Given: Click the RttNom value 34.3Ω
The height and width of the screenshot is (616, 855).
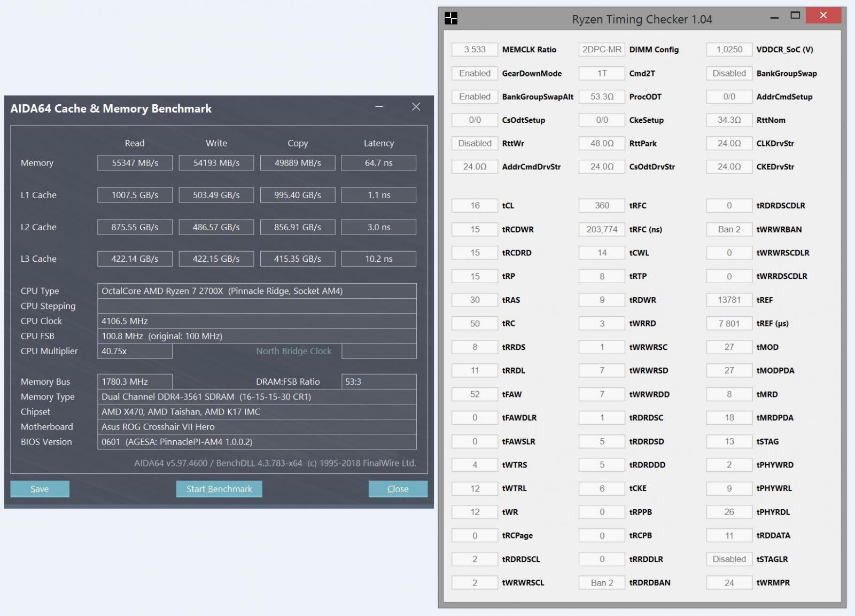Looking at the screenshot, I should (x=729, y=120).
